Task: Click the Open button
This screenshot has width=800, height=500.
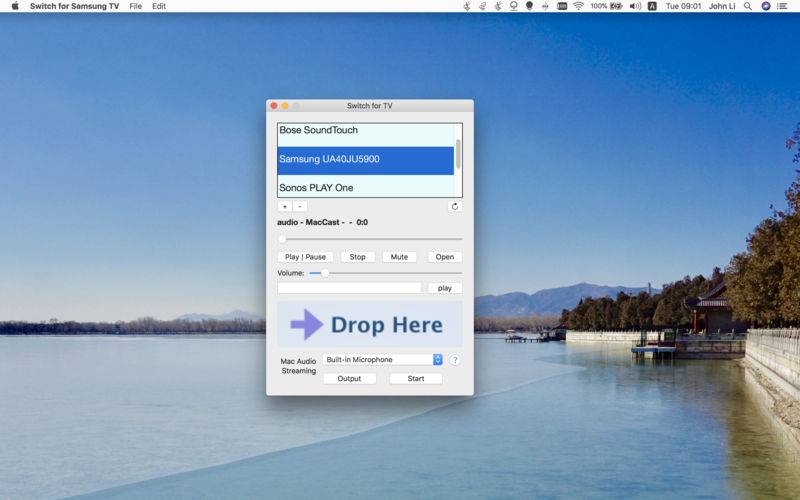Action: point(444,257)
